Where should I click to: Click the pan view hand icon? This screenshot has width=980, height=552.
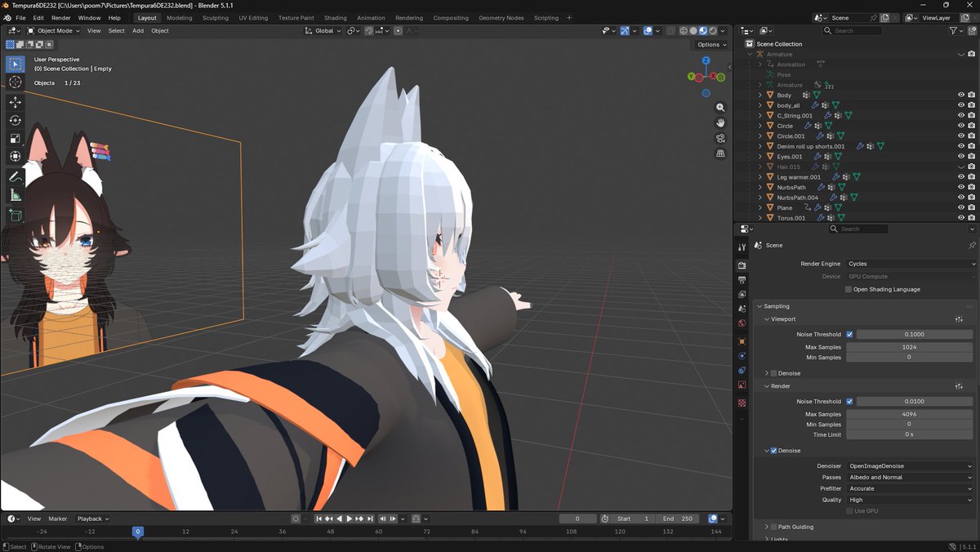point(720,122)
